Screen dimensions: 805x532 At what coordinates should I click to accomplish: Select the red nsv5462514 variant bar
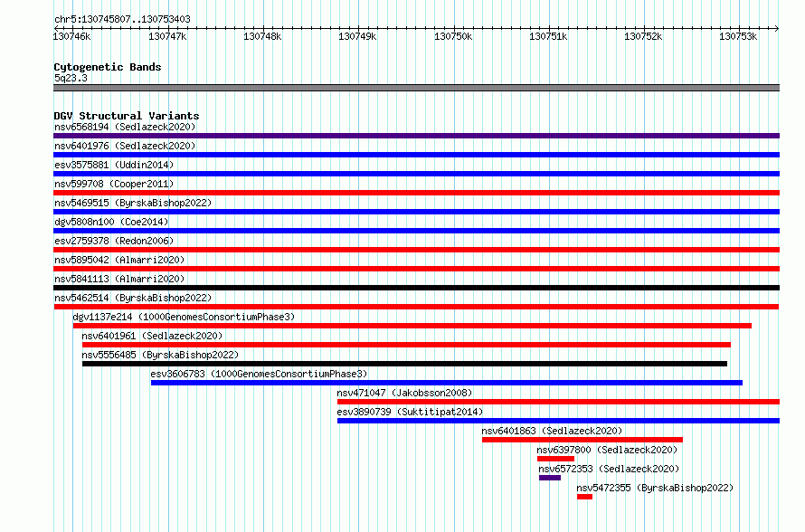pos(416,307)
